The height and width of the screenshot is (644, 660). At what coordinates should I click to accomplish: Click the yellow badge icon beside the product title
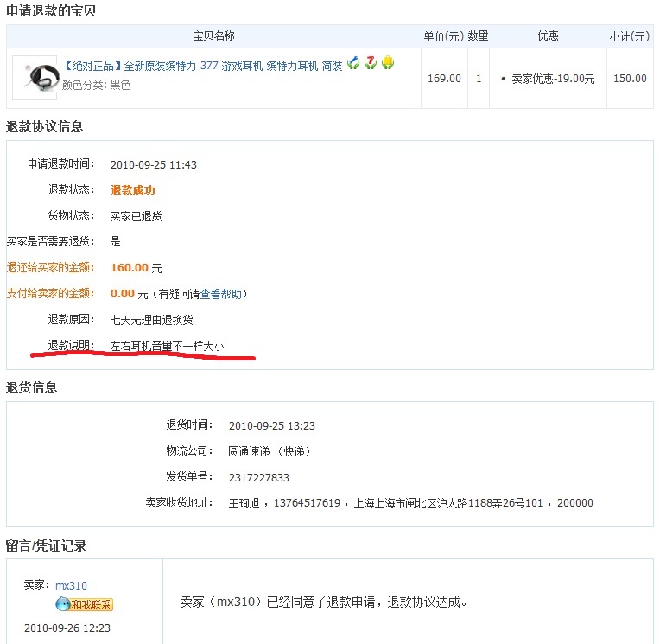coord(388,63)
